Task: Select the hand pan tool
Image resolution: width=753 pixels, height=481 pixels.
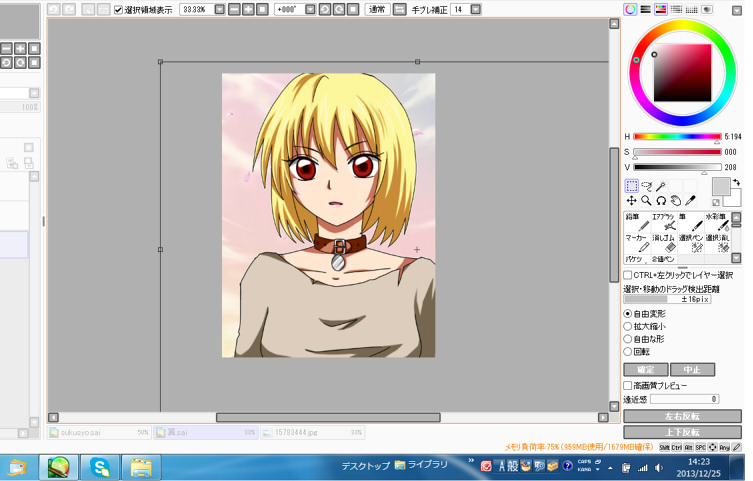Action: [676, 201]
